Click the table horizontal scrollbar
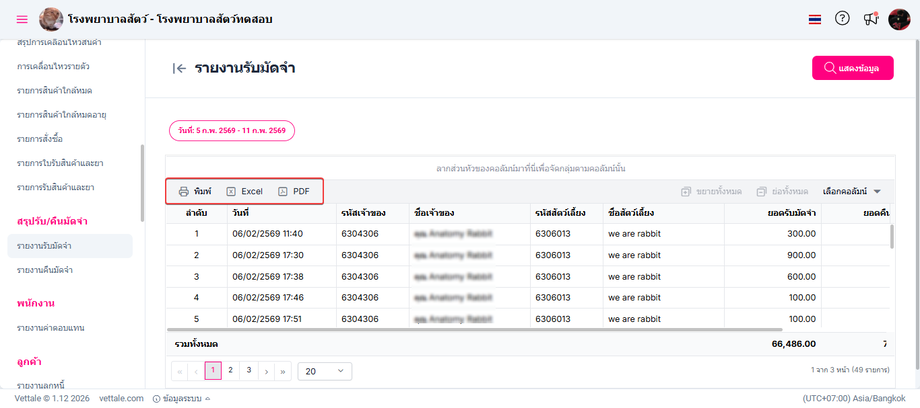 475,330
